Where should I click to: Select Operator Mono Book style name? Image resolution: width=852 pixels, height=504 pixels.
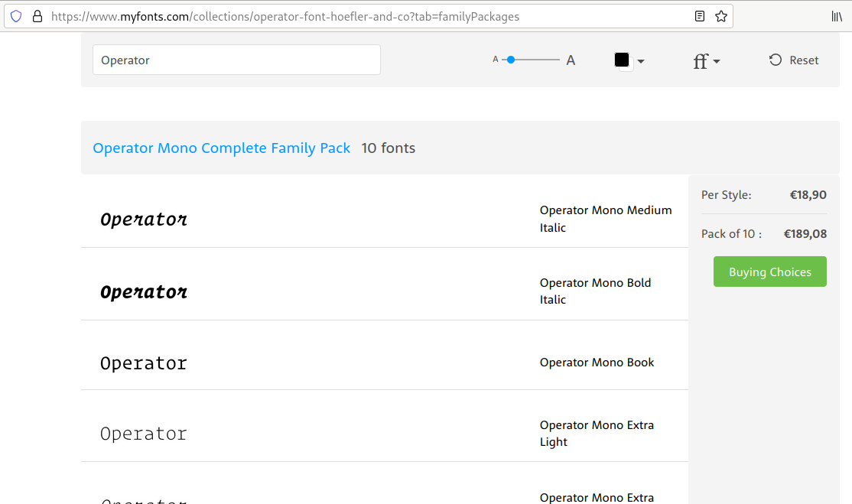[597, 362]
